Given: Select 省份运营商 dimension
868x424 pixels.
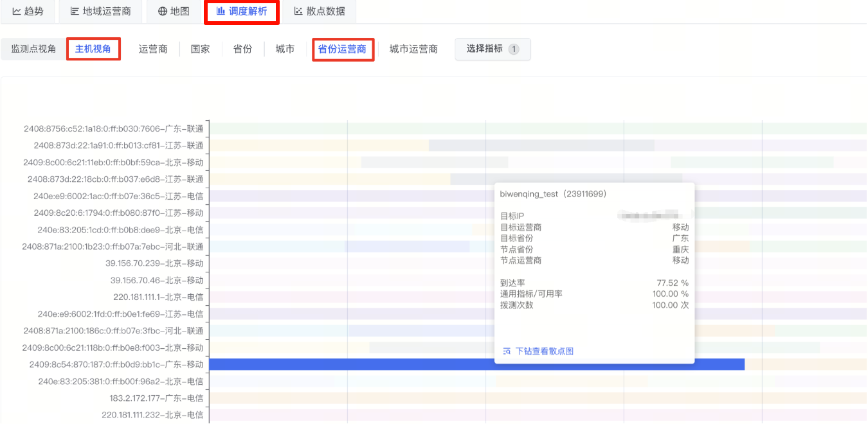Looking at the screenshot, I should [x=343, y=49].
